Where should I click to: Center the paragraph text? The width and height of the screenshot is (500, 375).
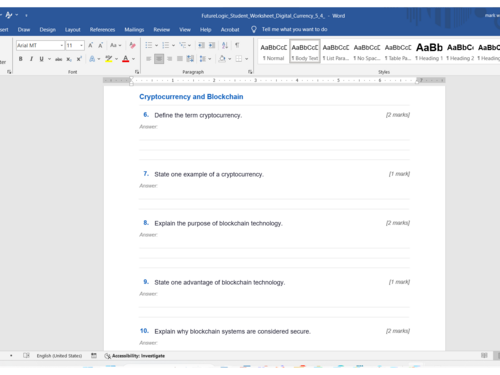(159, 59)
